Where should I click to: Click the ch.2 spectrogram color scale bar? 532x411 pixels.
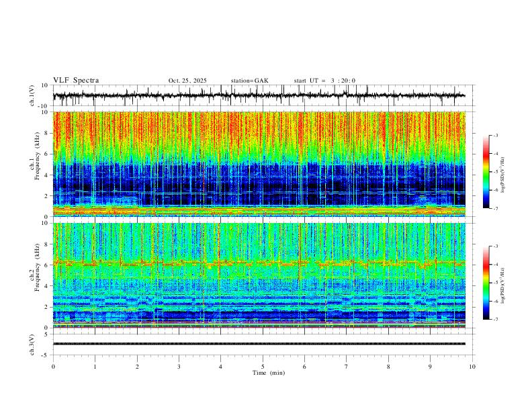coord(486,283)
